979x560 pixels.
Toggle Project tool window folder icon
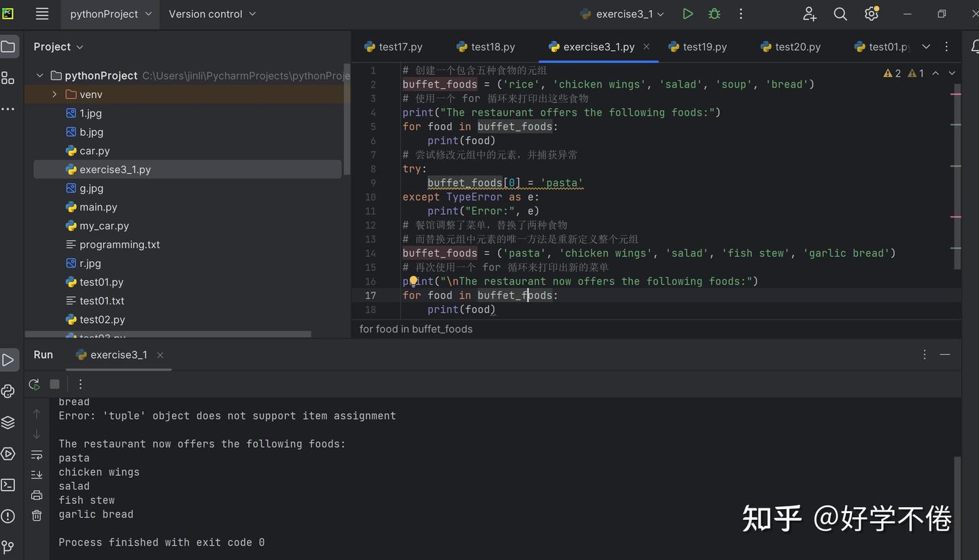click(x=8, y=46)
